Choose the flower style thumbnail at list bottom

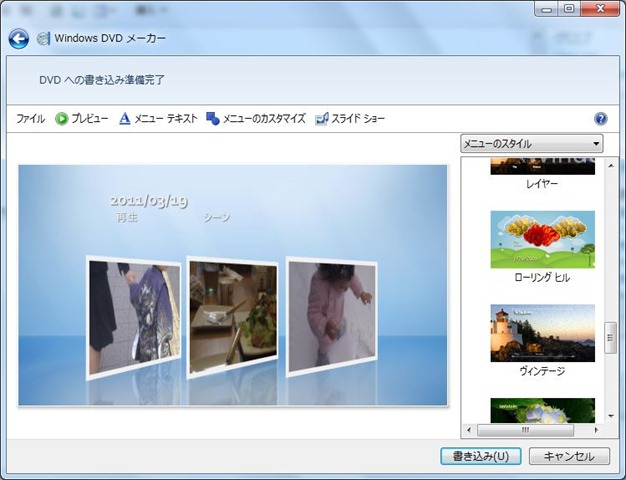542,410
